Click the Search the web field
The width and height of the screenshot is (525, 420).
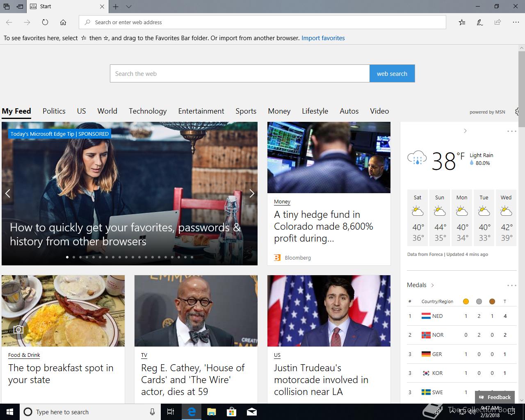240,74
